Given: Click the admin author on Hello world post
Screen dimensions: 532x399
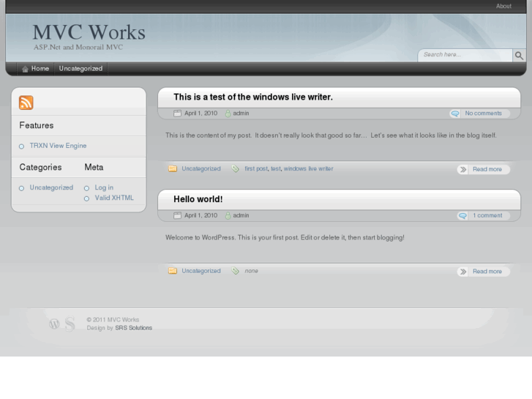Looking at the screenshot, I should pos(241,216).
